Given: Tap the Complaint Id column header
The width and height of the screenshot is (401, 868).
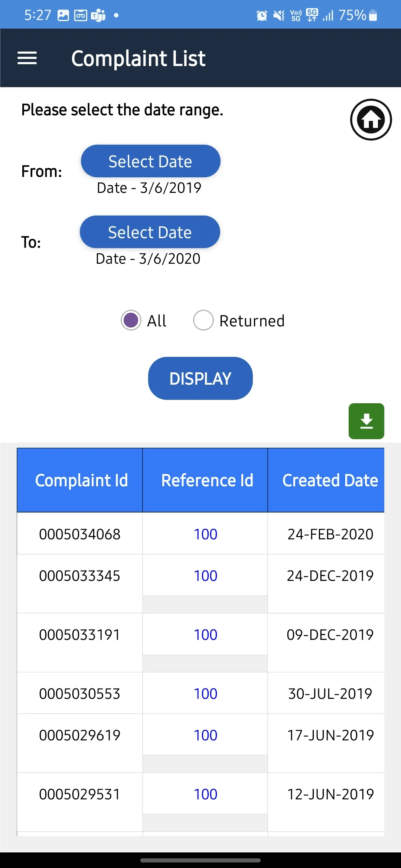Looking at the screenshot, I should point(80,480).
